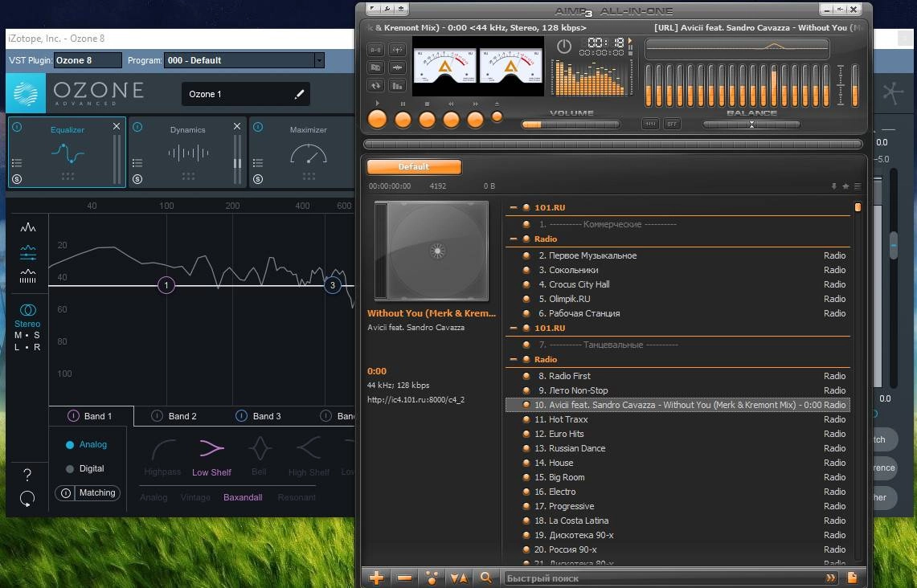The image size is (917, 588).
Task: Select Digital EQ mode
Action: 85,469
